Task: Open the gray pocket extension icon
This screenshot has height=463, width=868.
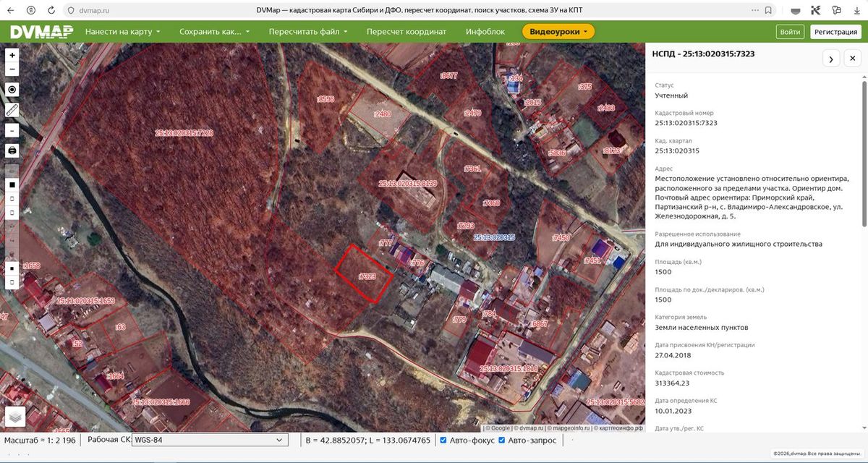Action: [x=795, y=11]
